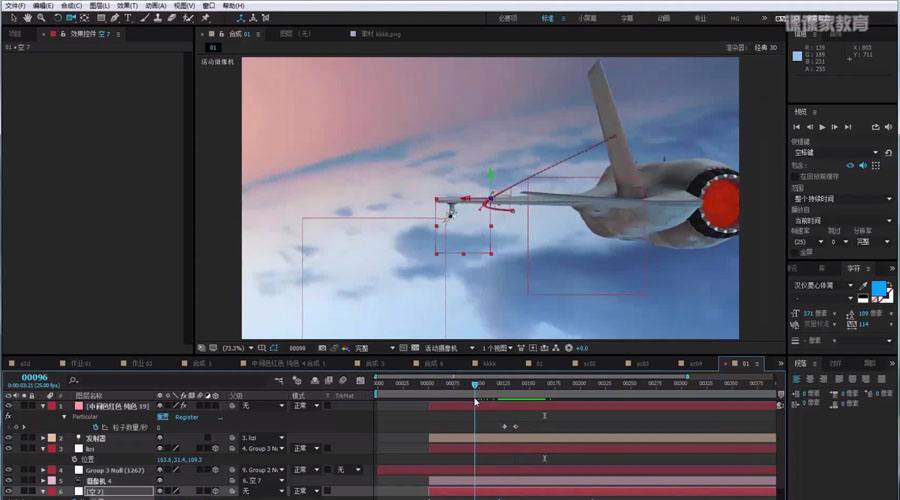
Task: Choose the Type text tool
Action: [127, 17]
